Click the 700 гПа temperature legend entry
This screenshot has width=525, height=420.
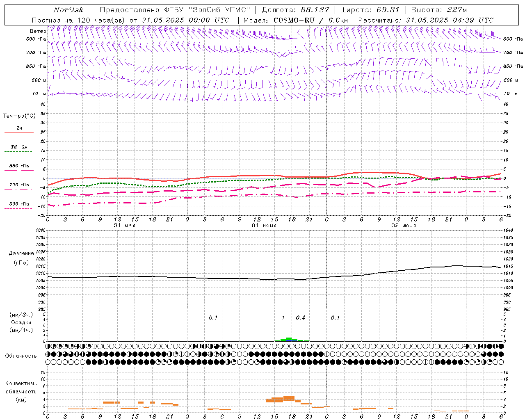[x=19, y=185]
